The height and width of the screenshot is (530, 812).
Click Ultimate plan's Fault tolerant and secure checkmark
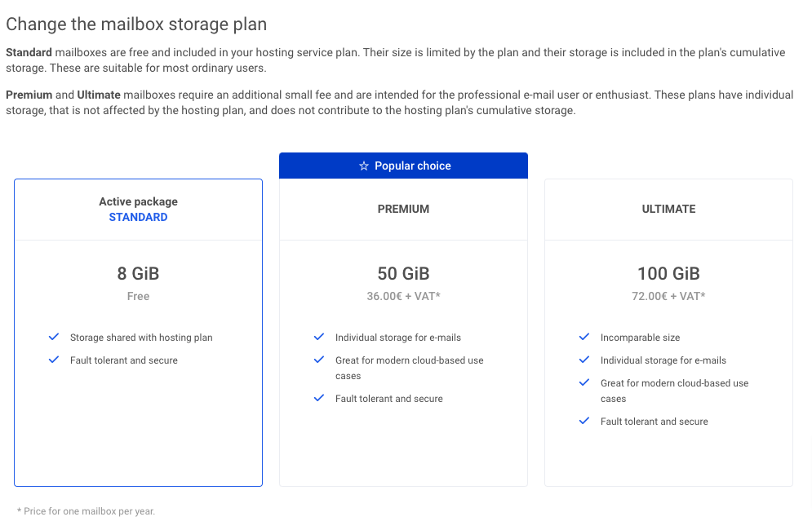tap(584, 422)
